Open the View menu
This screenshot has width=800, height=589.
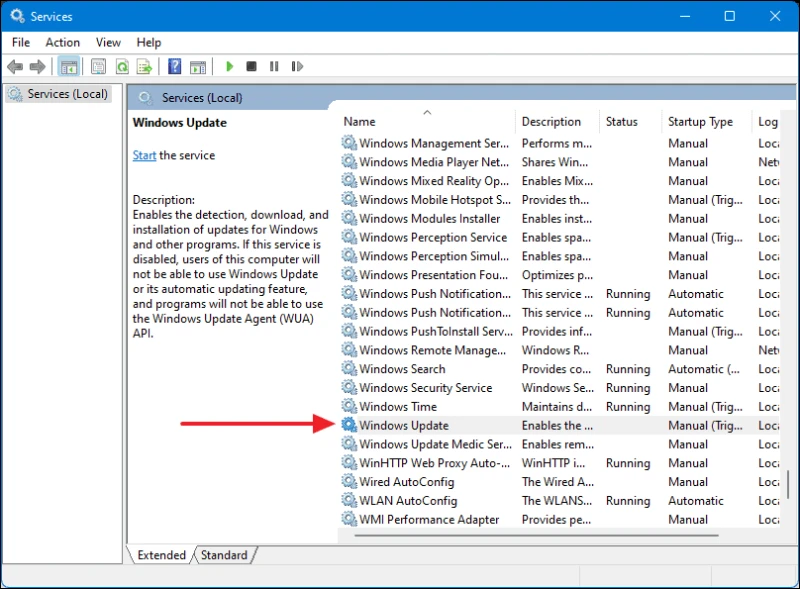(108, 42)
